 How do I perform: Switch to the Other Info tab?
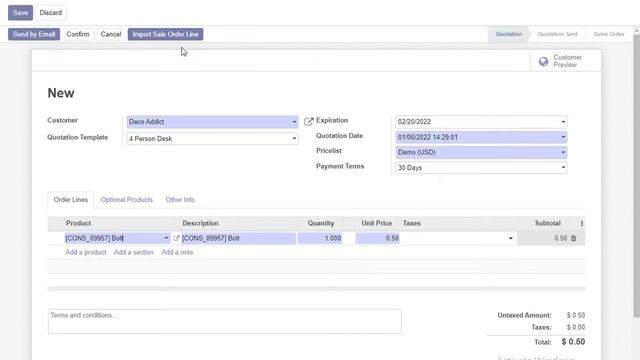180,200
